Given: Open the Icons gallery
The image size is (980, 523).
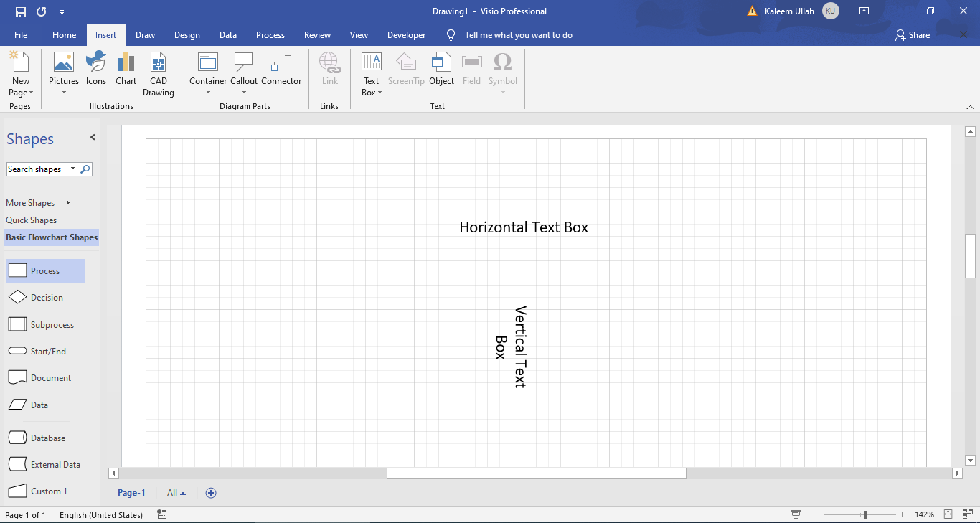Looking at the screenshot, I should coord(95,70).
